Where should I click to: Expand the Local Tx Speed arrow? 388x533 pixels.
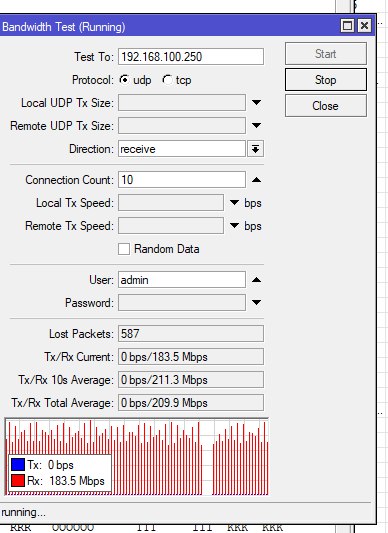click(x=234, y=203)
